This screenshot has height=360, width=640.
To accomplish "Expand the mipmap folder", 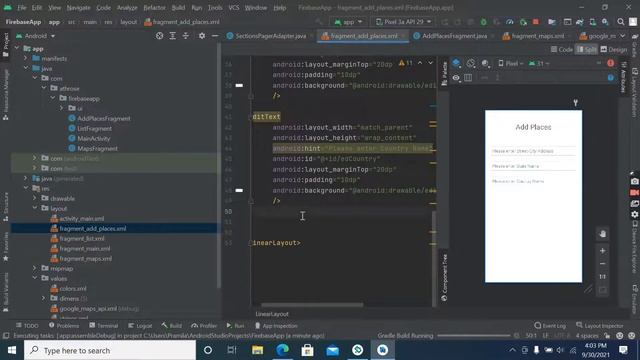I will coord(35,269).
